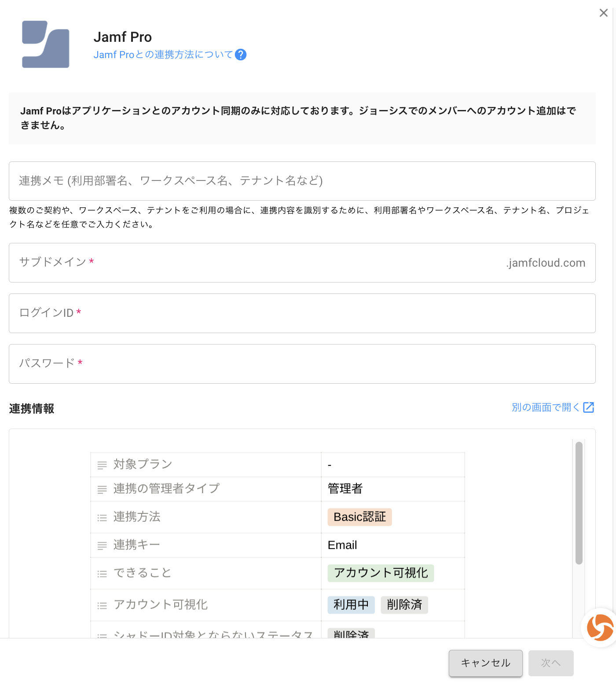616x682 pixels.
Task: Close the dialog with the X icon
Action: point(604,13)
